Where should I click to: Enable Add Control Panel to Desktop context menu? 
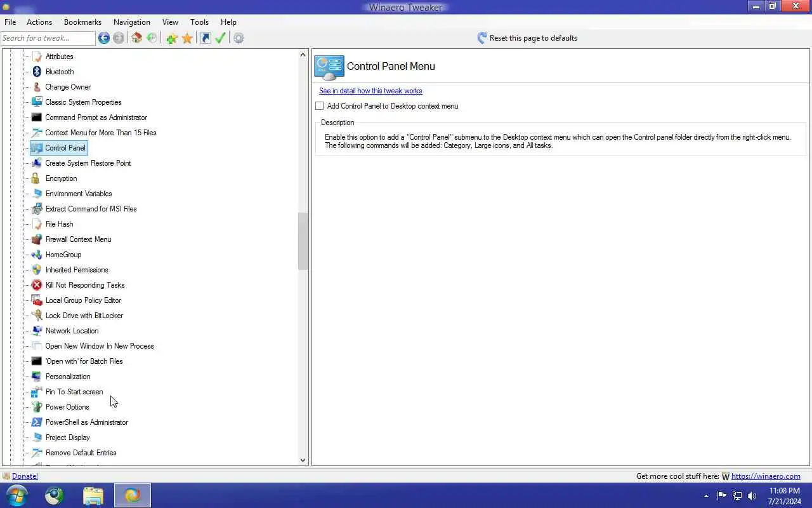point(320,106)
